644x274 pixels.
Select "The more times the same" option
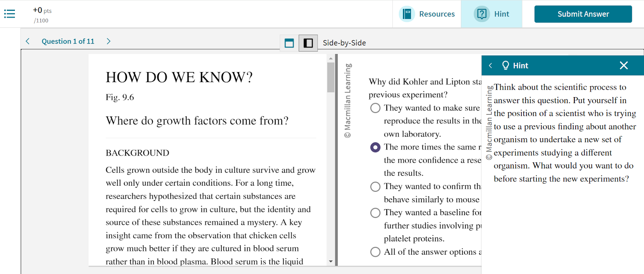(375, 147)
